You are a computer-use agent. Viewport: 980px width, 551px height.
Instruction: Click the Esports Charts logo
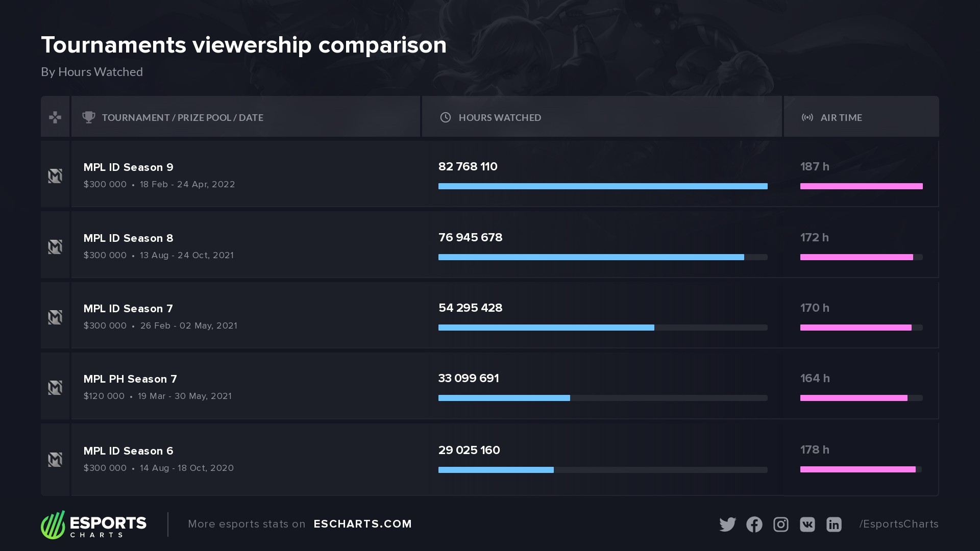click(x=93, y=524)
